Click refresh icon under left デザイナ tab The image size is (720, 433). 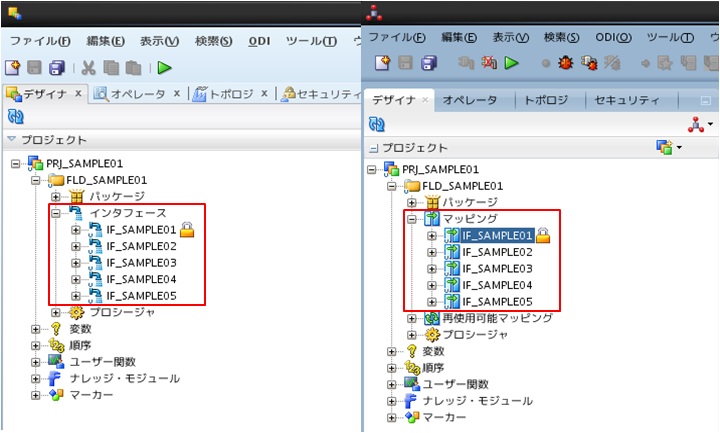tap(16, 117)
